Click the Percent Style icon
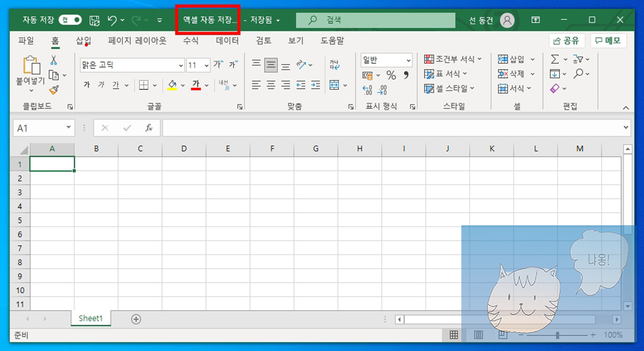The image size is (644, 351). 391,75
